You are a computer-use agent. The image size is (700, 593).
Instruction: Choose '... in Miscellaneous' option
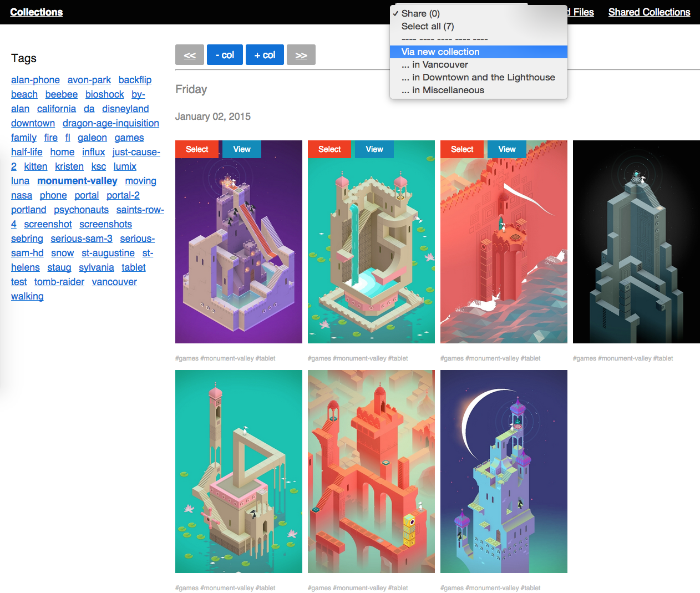[x=479, y=90]
